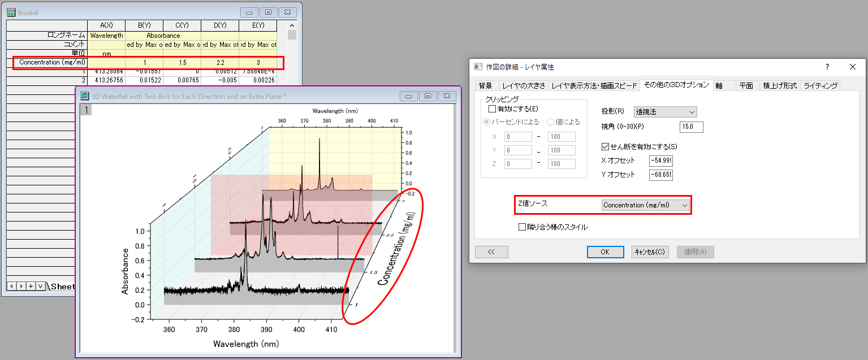Click the 視角 (0-30) input field
Image resolution: width=868 pixels, height=360 pixels.
691,127
